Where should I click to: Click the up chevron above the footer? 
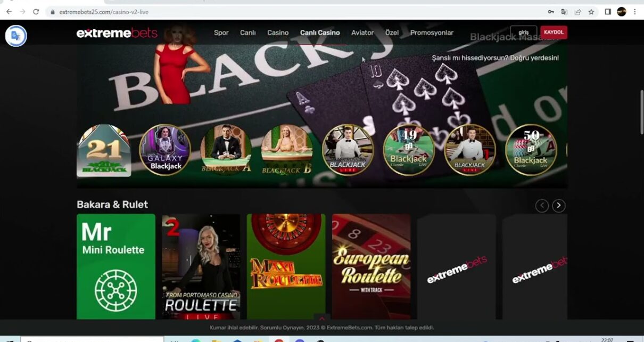click(x=321, y=319)
